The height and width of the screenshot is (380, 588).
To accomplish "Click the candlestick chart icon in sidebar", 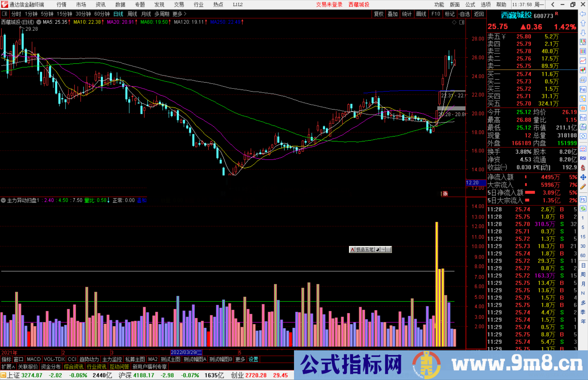I will [x=583, y=70].
